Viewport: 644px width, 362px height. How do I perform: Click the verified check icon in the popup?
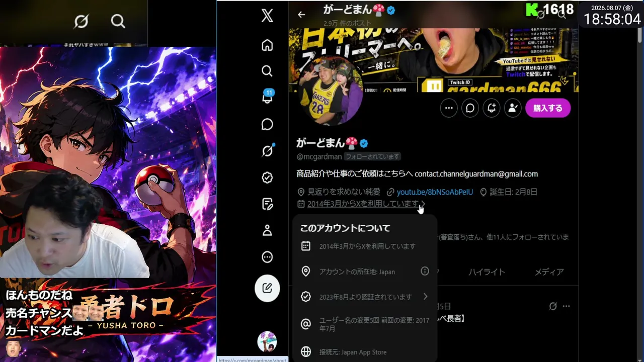click(x=306, y=297)
